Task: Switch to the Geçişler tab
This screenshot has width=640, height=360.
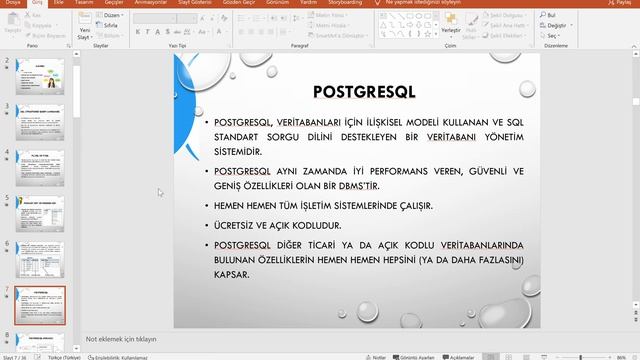Action: [x=114, y=2]
